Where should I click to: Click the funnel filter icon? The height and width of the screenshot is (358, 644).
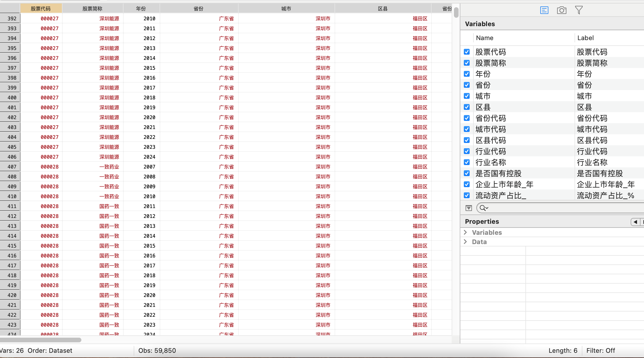click(579, 10)
